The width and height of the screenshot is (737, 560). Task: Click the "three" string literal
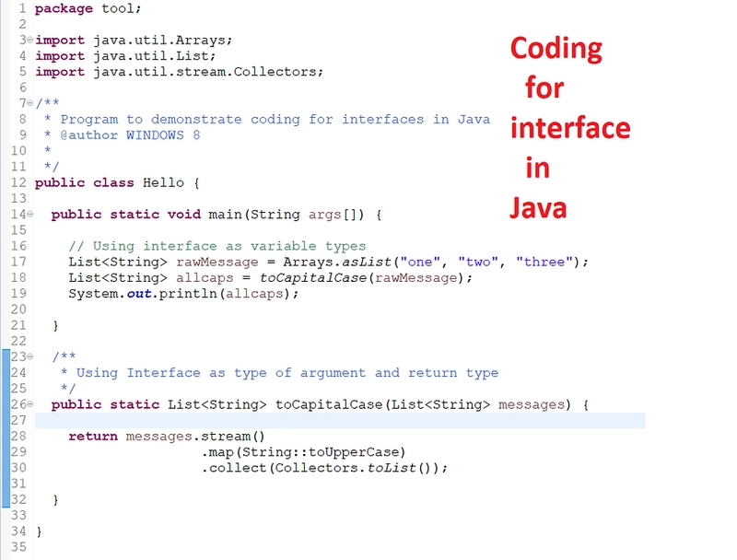(x=544, y=262)
